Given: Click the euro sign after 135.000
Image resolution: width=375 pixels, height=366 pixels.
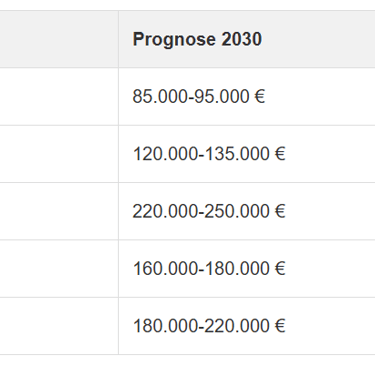Looking at the screenshot, I should (280, 154).
